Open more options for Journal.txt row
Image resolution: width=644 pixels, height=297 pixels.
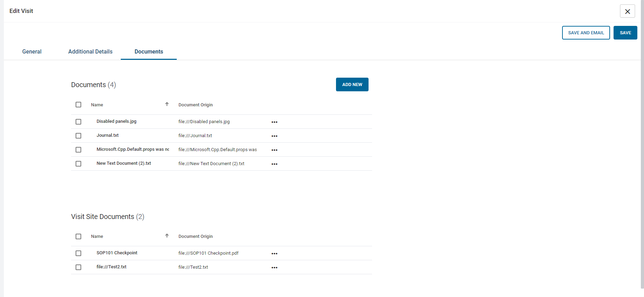coord(274,136)
